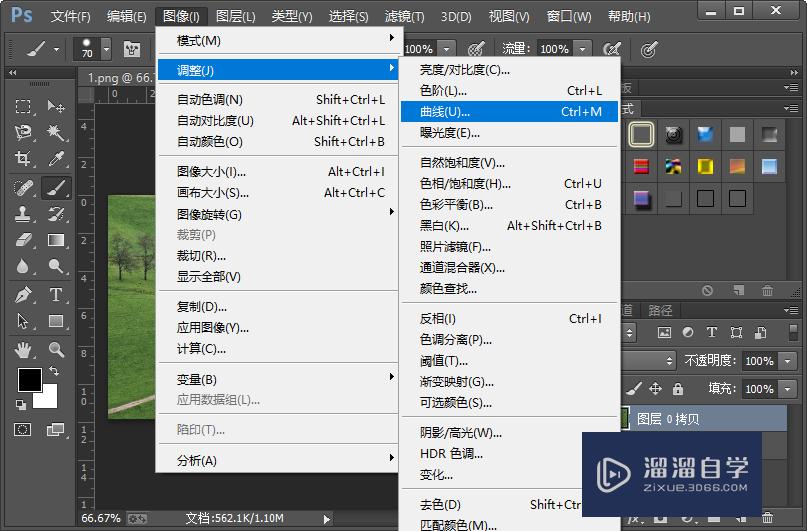
Task: Apply the yellow gel style swatch
Action: pyautogui.click(x=705, y=167)
